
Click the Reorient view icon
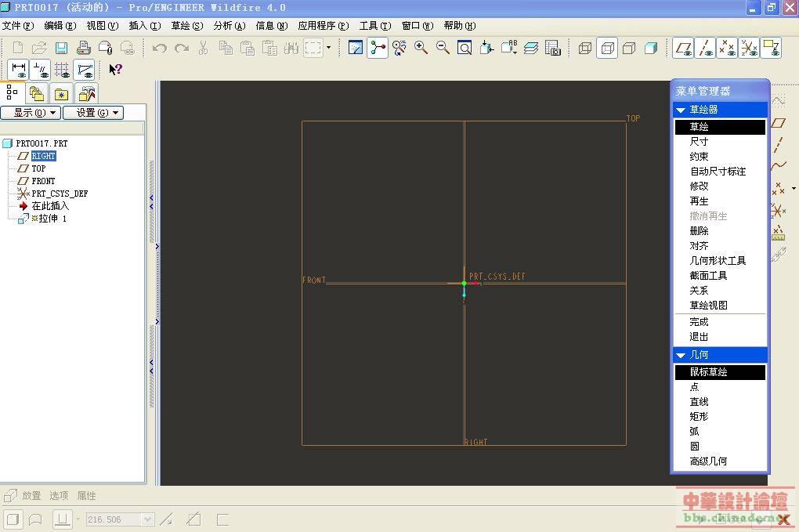486,48
